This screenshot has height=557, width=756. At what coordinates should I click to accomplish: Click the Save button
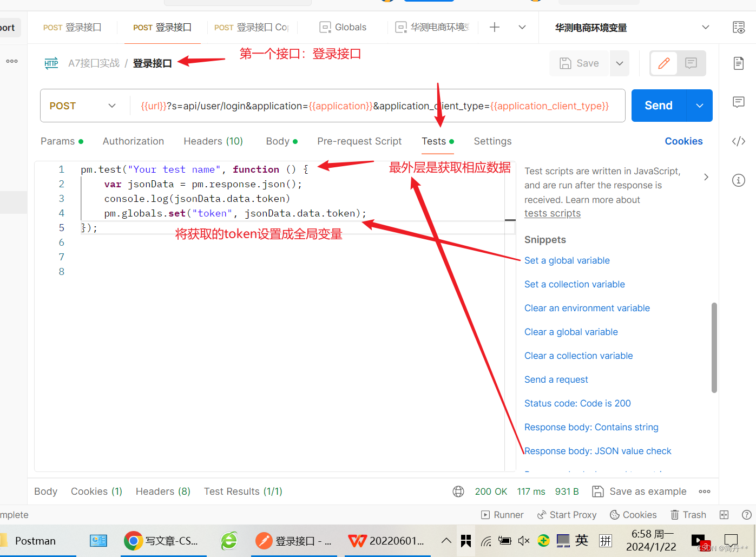pyautogui.click(x=580, y=63)
